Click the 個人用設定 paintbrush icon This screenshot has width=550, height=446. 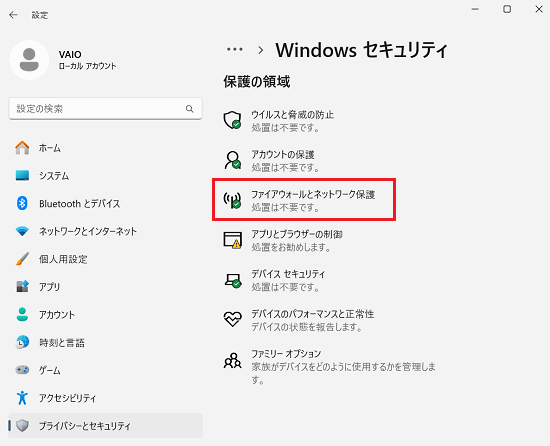click(22, 259)
